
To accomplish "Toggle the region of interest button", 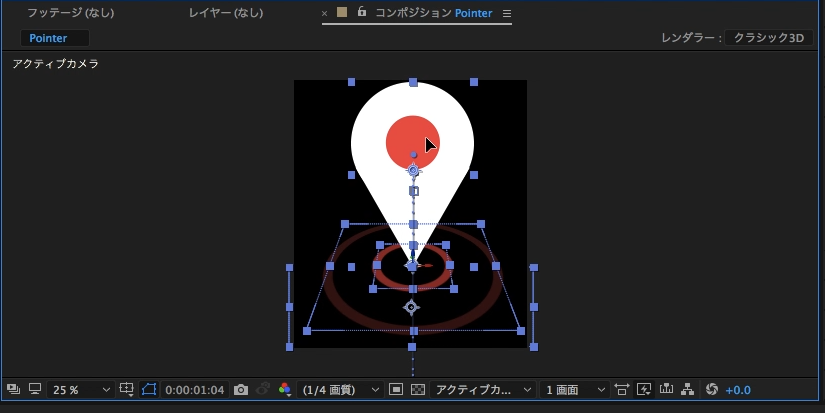I will pyautogui.click(x=396, y=389).
